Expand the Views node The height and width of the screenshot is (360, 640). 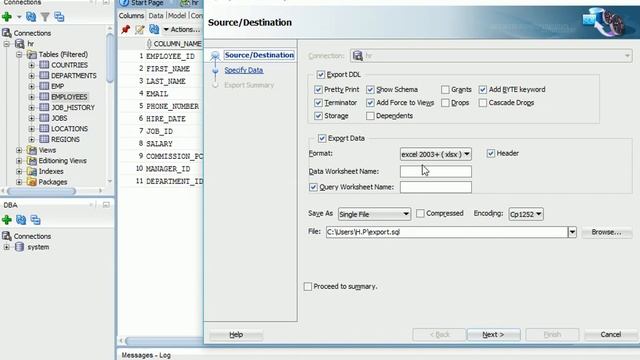point(19,150)
